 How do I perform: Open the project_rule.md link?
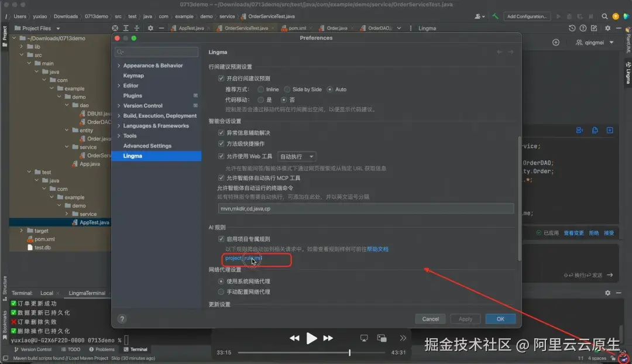pyautogui.click(x=243, y=258)
